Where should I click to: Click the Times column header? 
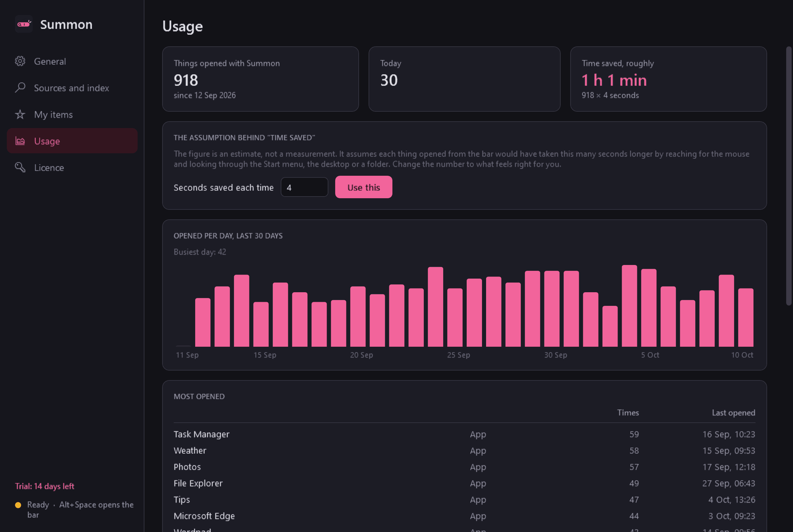(x=628, y=413)
